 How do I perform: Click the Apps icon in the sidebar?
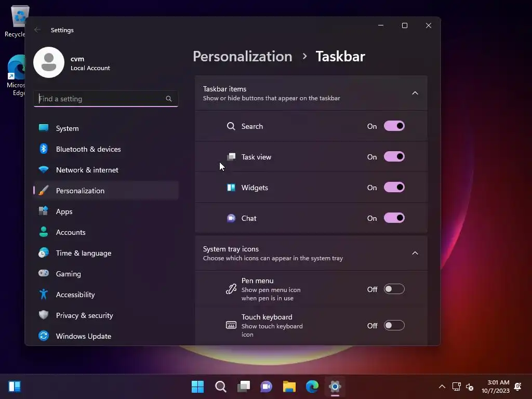coord(44,211)
